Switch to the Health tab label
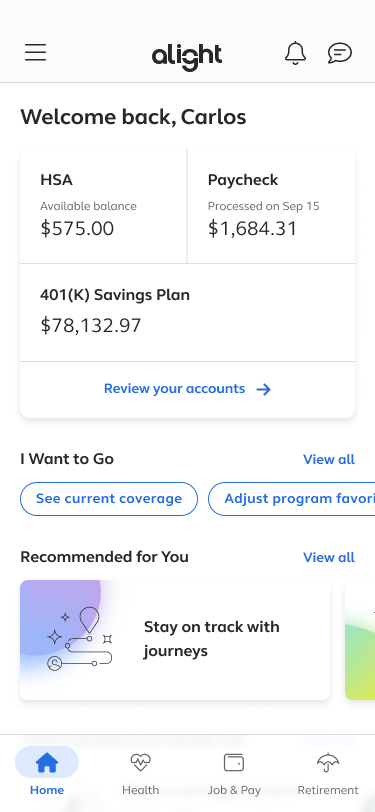The height and width of the screenshot is (812, 375). click(x=140, y=790)
